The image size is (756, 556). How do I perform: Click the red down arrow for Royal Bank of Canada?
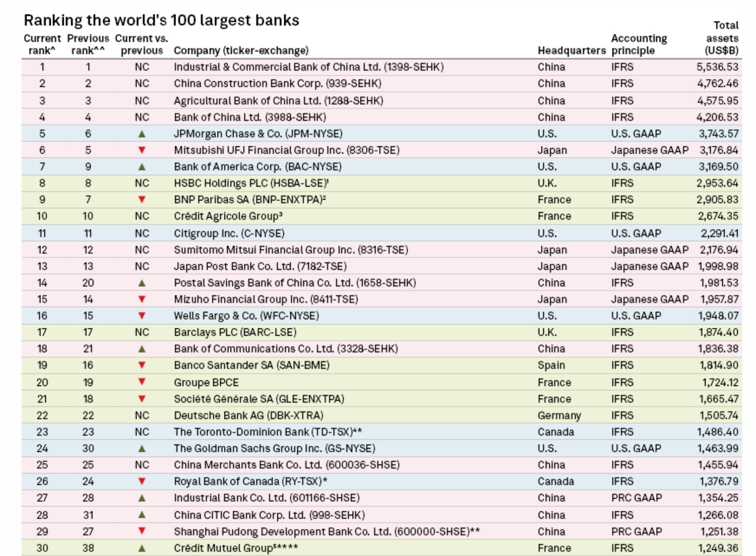tap(142, 482)
